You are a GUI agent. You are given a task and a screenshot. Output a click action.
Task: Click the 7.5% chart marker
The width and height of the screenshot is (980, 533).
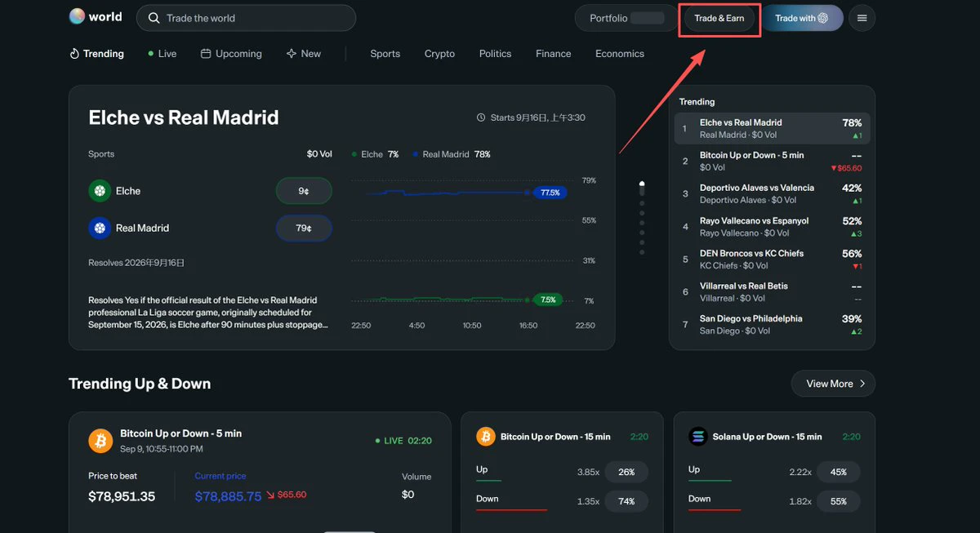(x=548, y=300)
